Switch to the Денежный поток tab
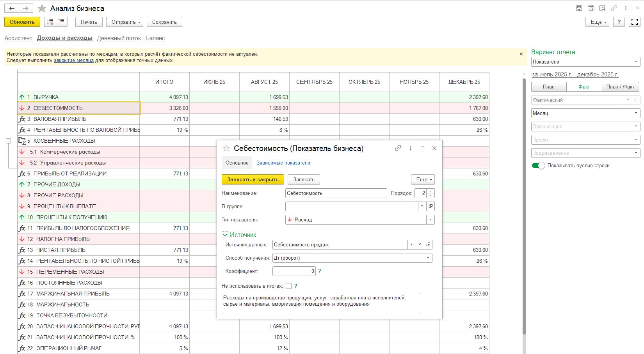Screen dimensions: 644x354 [x=119, y=38]
